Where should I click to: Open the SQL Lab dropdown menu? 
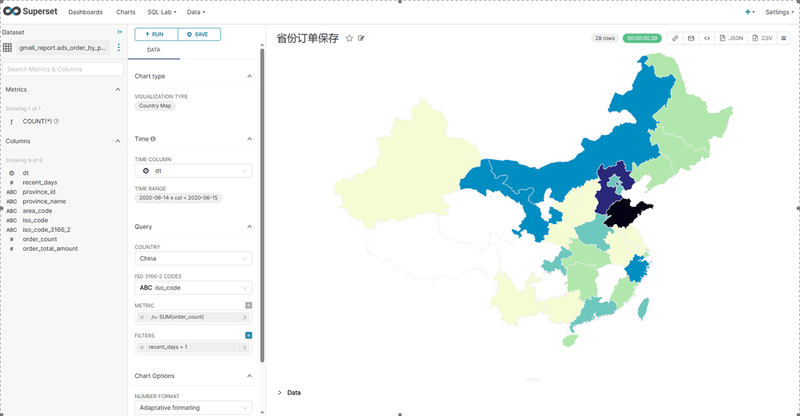(x=162, y=12)
